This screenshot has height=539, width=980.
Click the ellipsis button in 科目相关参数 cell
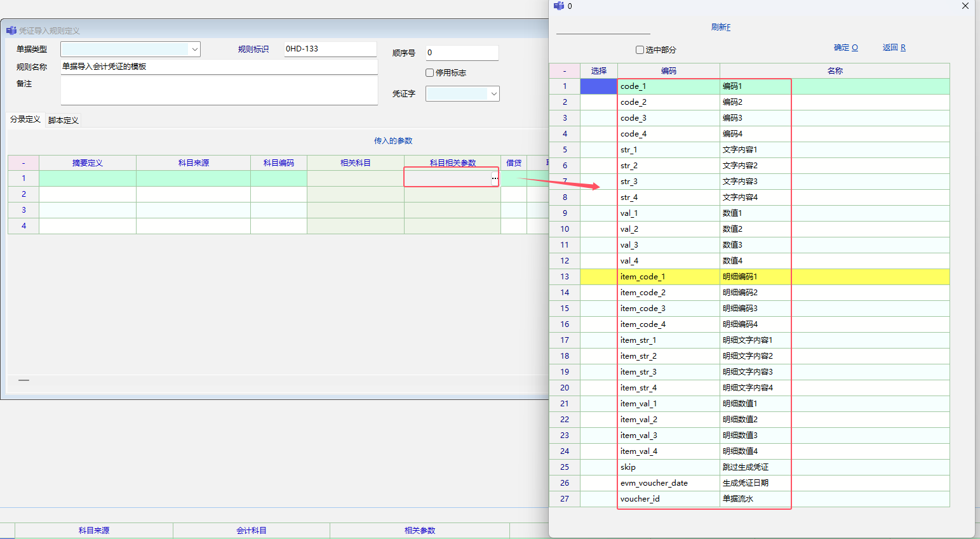click(494, 178)
